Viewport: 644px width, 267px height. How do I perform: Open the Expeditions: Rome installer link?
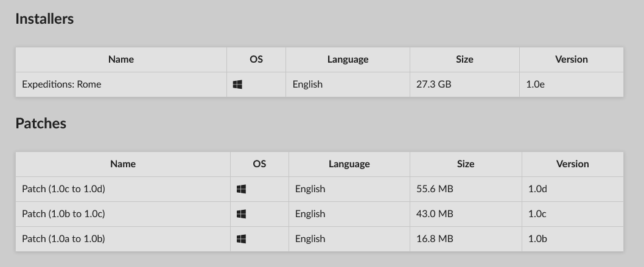[x=61, y=85]
